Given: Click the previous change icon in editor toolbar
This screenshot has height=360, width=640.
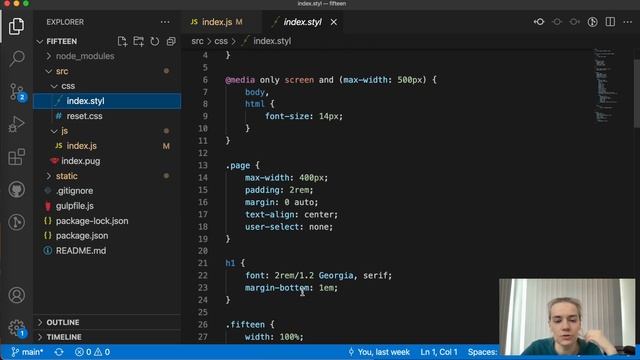Looking at the screenshot, I should coord(557,22).
